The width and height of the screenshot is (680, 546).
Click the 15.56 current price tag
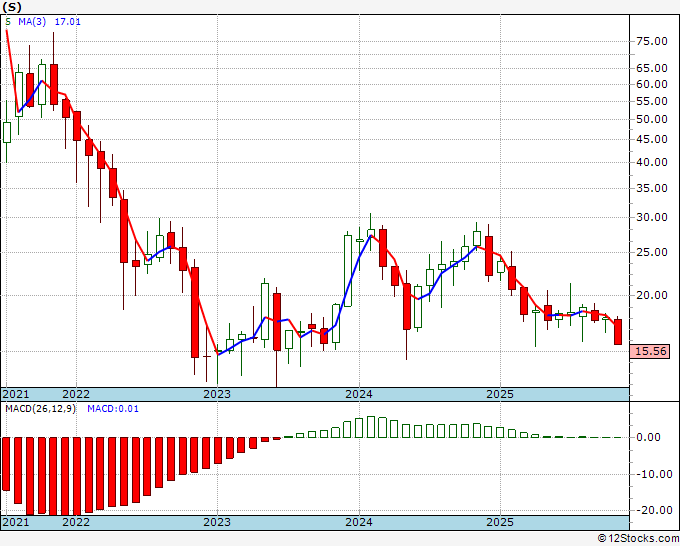650,351
